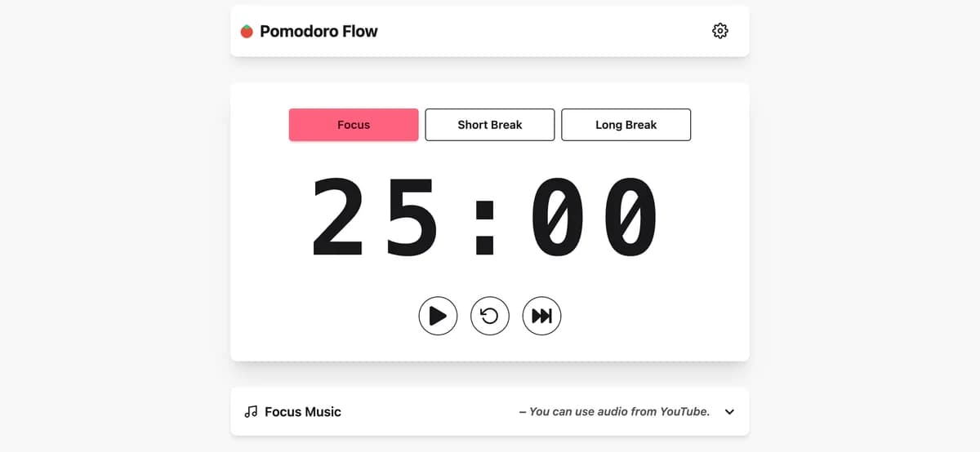This screenshot has height=452, width=980.
Task: Click the music note icon
Action: click(x=252, y=412)
